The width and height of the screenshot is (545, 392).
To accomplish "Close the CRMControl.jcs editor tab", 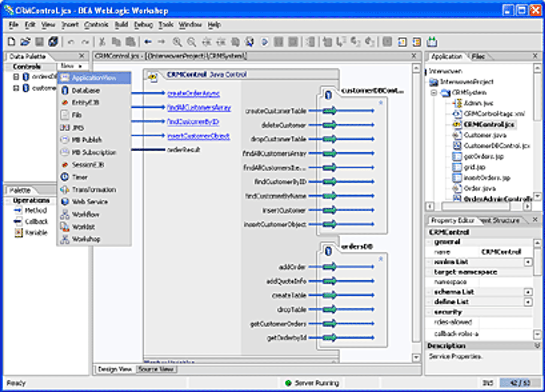I will [x=414, y=56].
